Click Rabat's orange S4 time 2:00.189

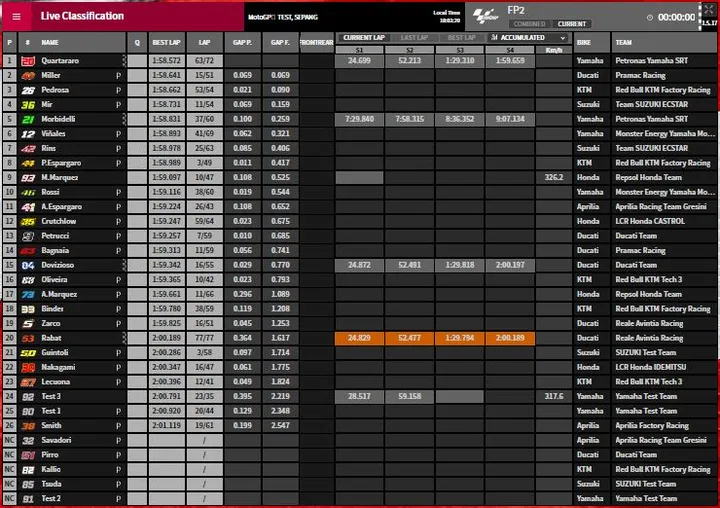510,338
